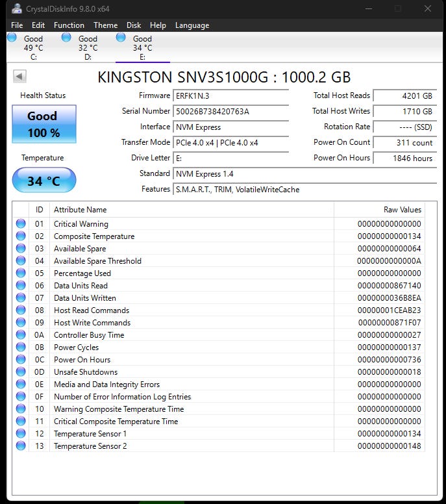Click the 34 °C temperature button
This screenshot has width=446, height=504.
point(44,180)
